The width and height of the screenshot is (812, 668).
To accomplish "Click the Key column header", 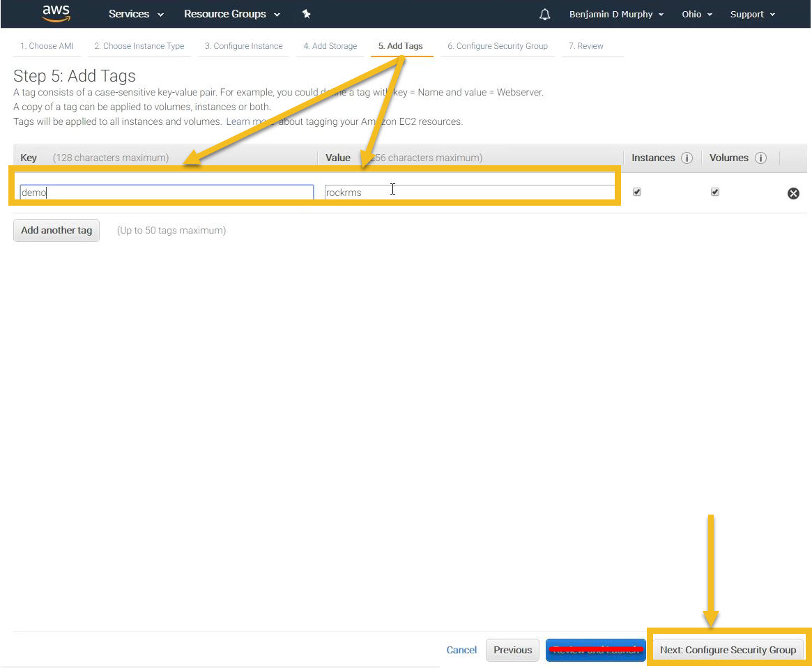I will [29, 158].
